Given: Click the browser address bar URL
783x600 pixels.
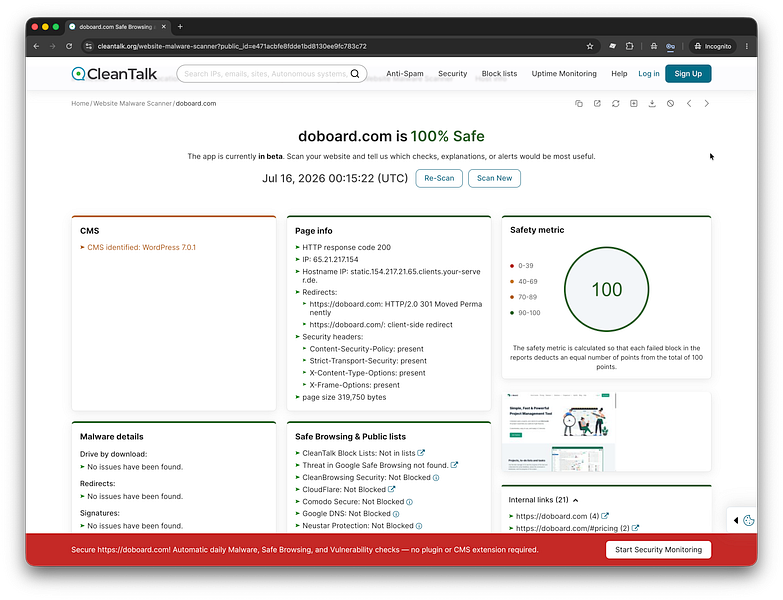Looking at the screenshot, I should click(x=232, y=46).
